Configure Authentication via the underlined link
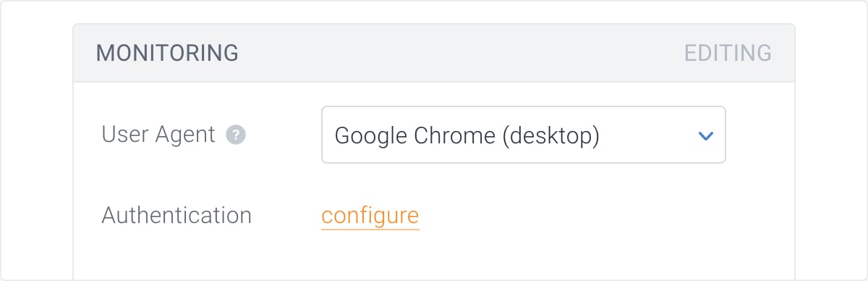868x281 pixels. click(370, 215)
